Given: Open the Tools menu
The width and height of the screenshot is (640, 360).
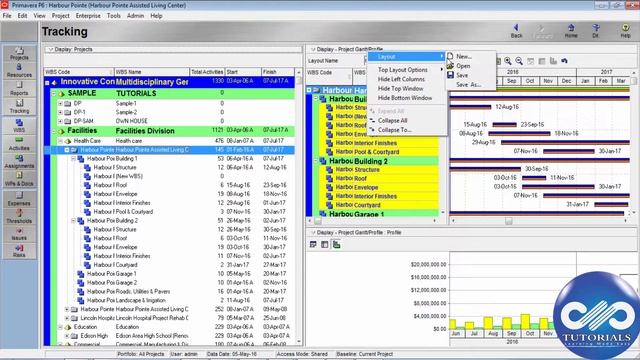Looking at the screenshot, I should pos(114,16).
